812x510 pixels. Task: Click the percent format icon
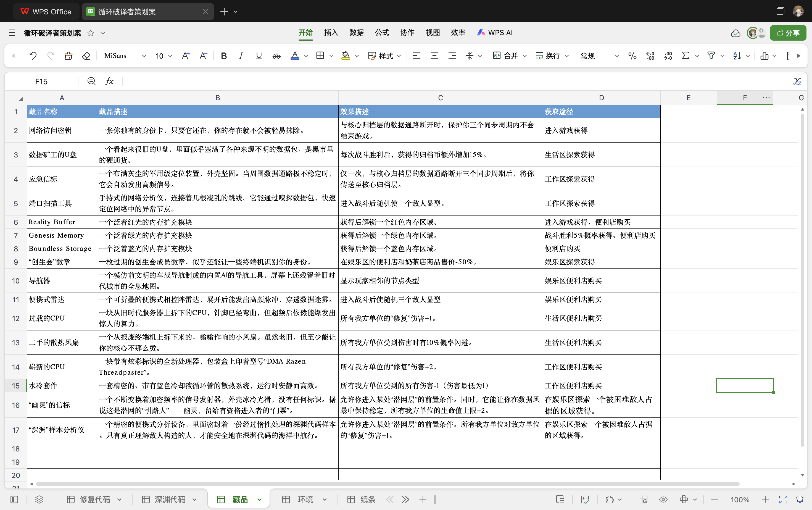click(632, 56)
